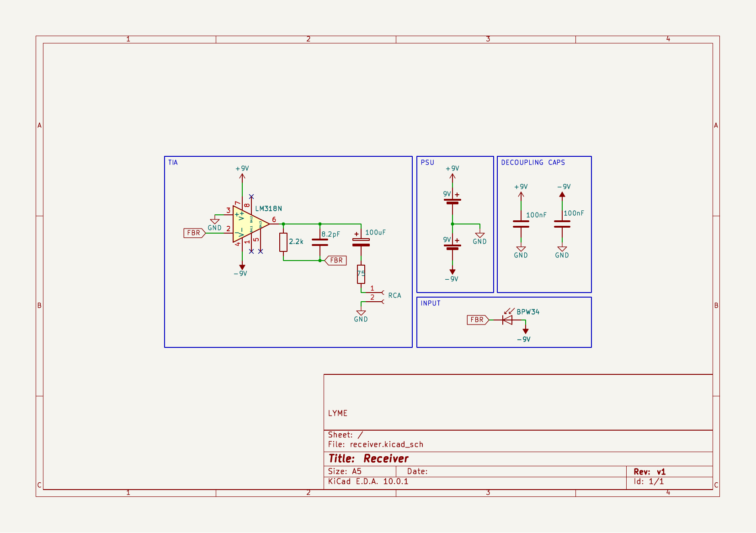This screenshot has width=756, height=533.
Task: Click the "LM318N" reference text
Action: click(x=268, y=209)
